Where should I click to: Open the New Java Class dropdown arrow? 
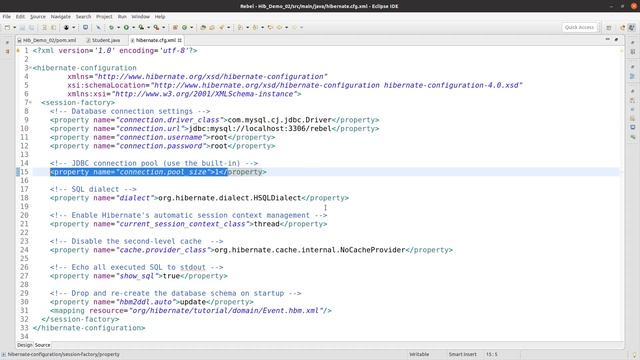pos(191,27)
